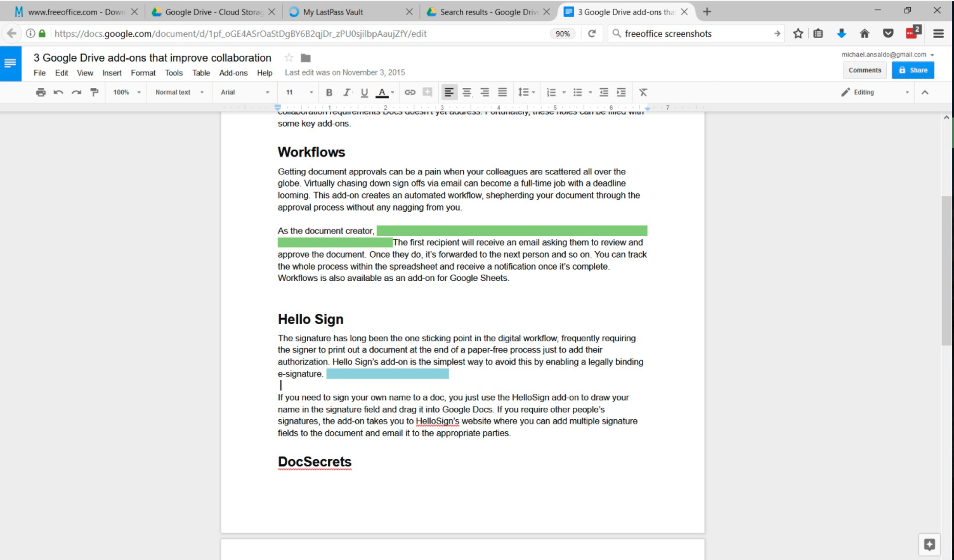Viewport: 954px width, 560px height.
Task: Clear formatting with the Tx icon
Action: tap(643, 93)
